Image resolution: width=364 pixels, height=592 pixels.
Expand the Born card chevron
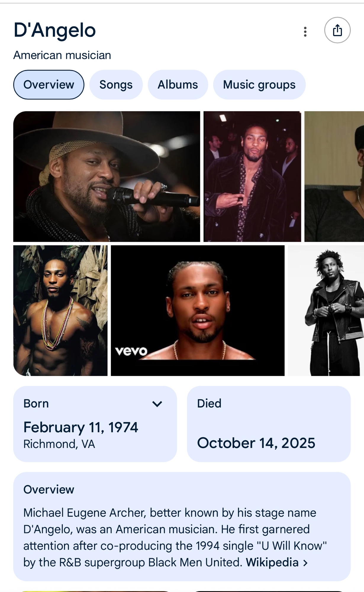(x=157, y=404)
